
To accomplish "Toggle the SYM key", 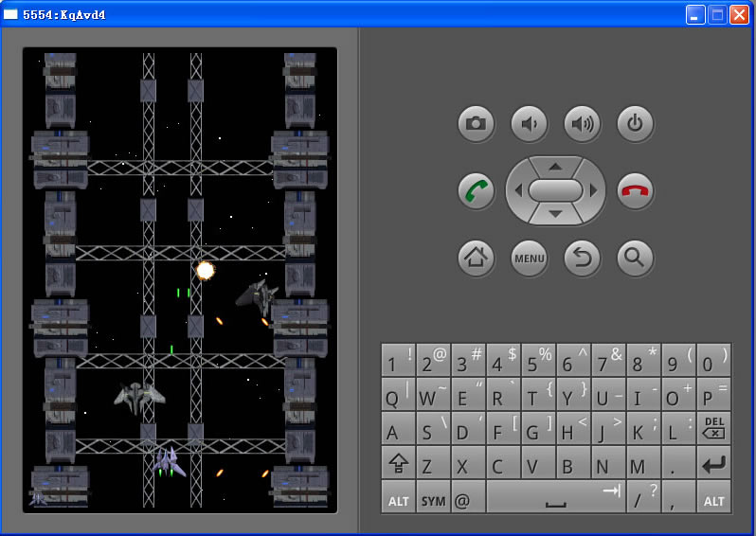I will [x=433, y=499].
